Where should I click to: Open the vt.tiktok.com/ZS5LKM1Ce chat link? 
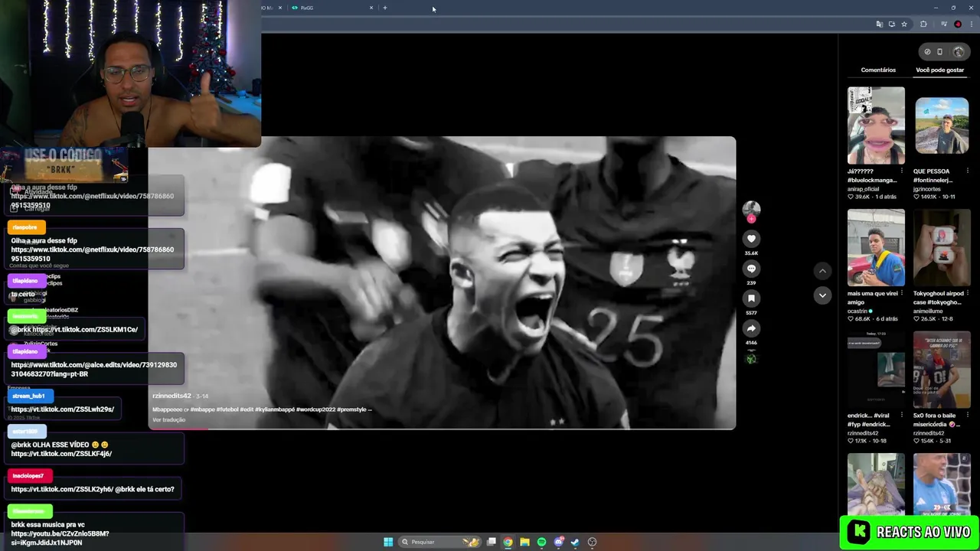[x=85, y=329]
